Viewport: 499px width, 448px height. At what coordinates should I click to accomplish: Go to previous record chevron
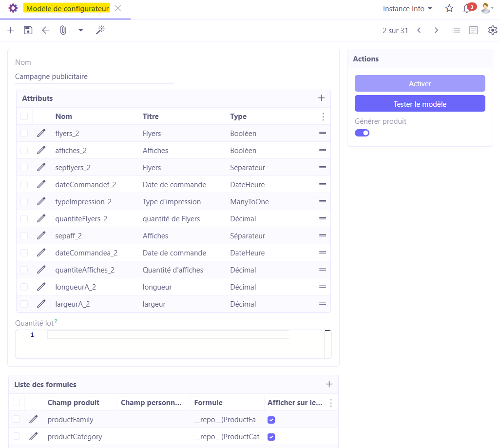coord(419,30)
